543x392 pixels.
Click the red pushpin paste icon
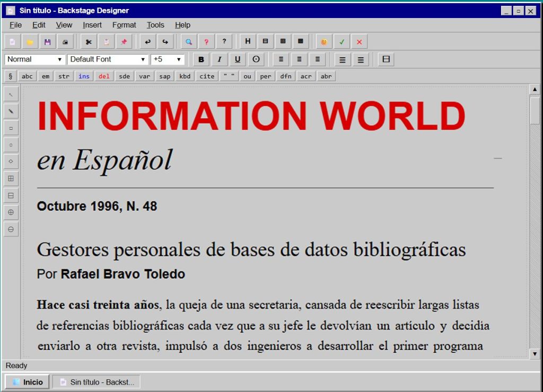124,42
